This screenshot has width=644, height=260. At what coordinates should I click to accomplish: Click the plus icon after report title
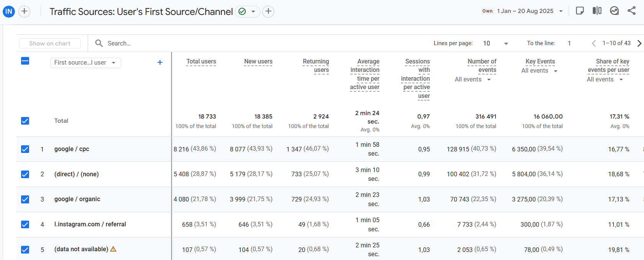pos(268,11)
